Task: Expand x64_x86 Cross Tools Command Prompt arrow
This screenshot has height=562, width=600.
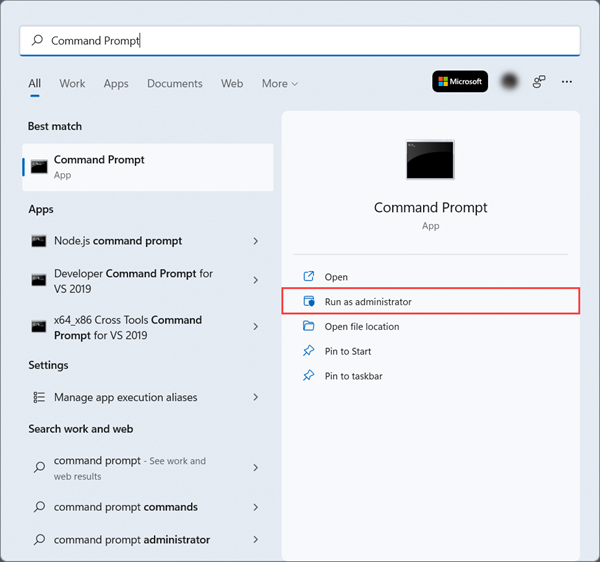Action: [x=256, y=326]
